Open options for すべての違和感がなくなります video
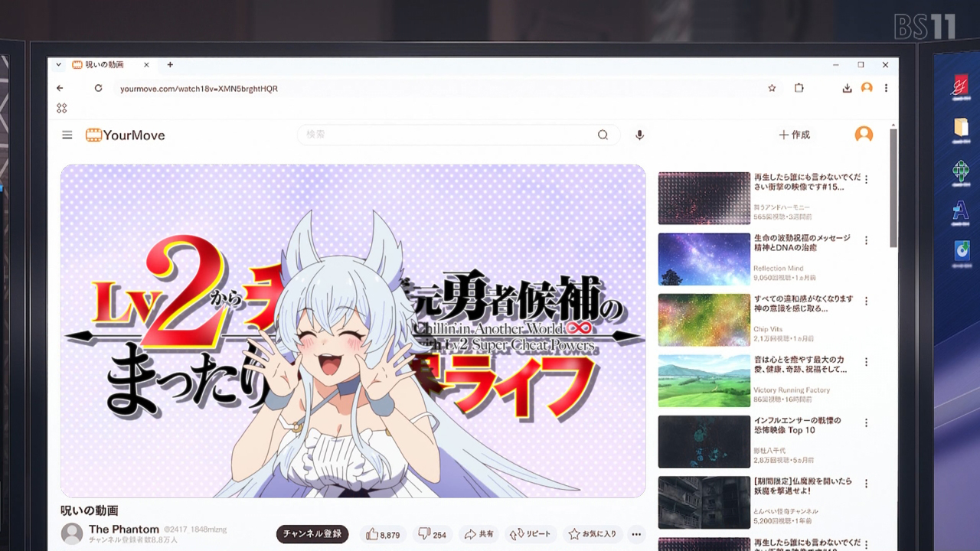This screenshot has height=551, width=980. click(x=866, y=301)
